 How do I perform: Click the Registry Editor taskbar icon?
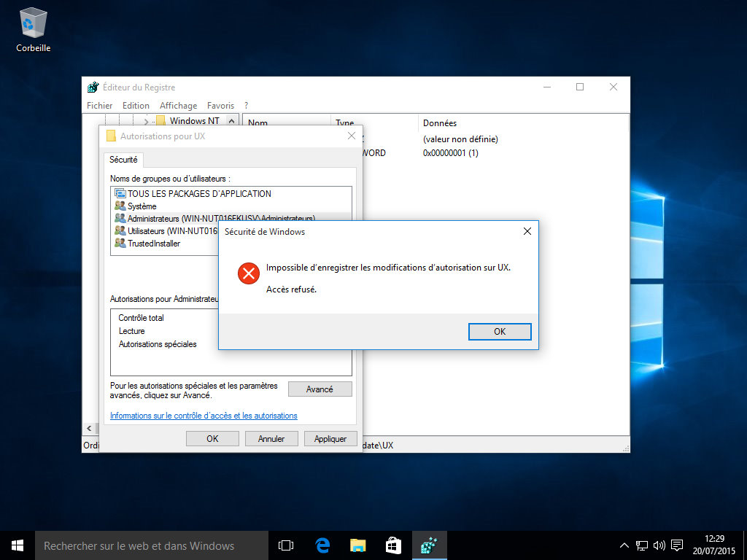pyautogui.click(x=429, y=545)
